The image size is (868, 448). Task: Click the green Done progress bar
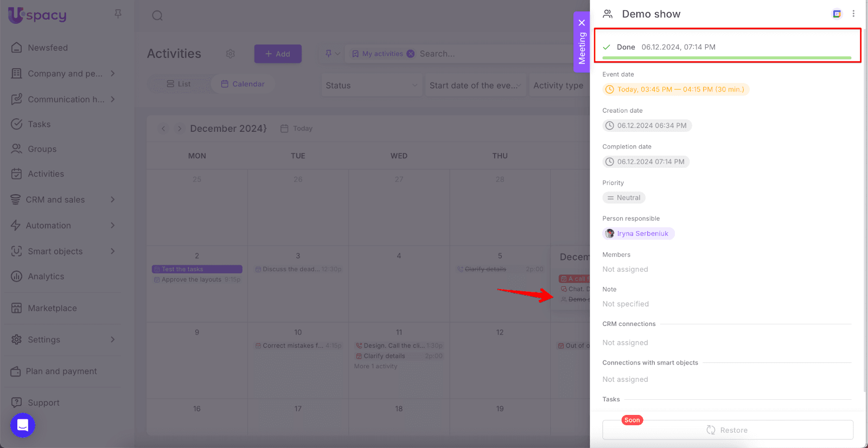[726, 57]
